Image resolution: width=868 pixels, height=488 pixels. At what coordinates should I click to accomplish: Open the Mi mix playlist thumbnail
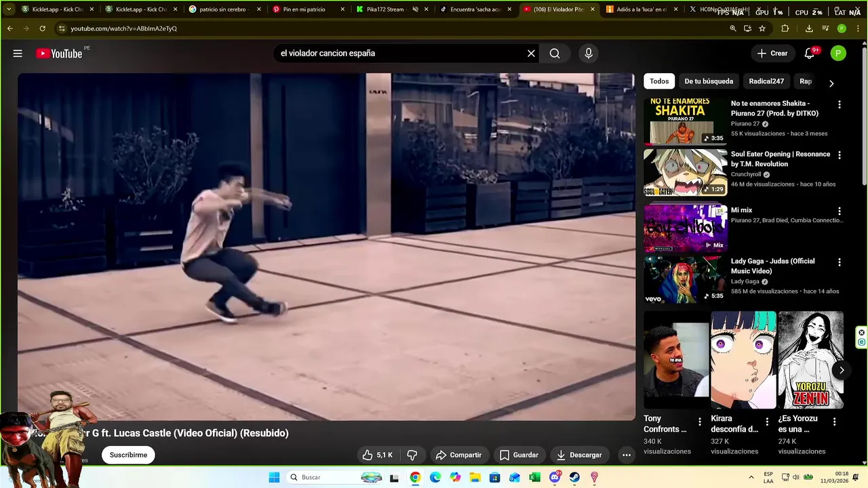685,228
